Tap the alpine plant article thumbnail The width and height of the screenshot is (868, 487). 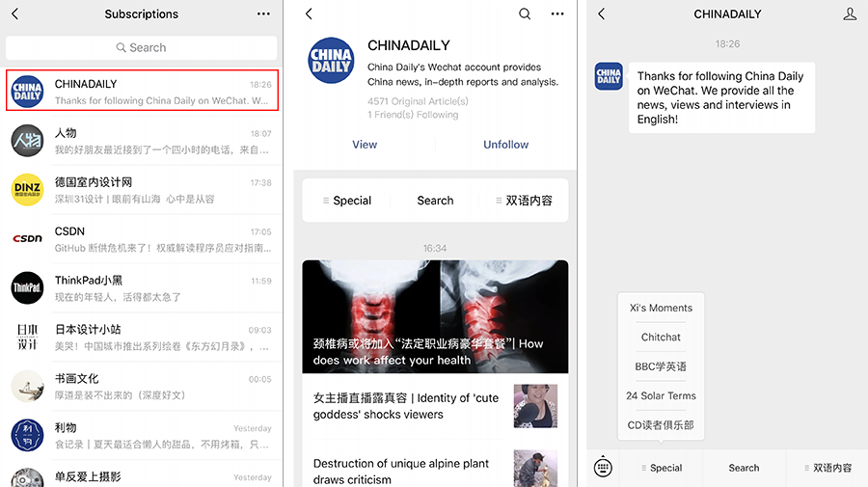535,468
